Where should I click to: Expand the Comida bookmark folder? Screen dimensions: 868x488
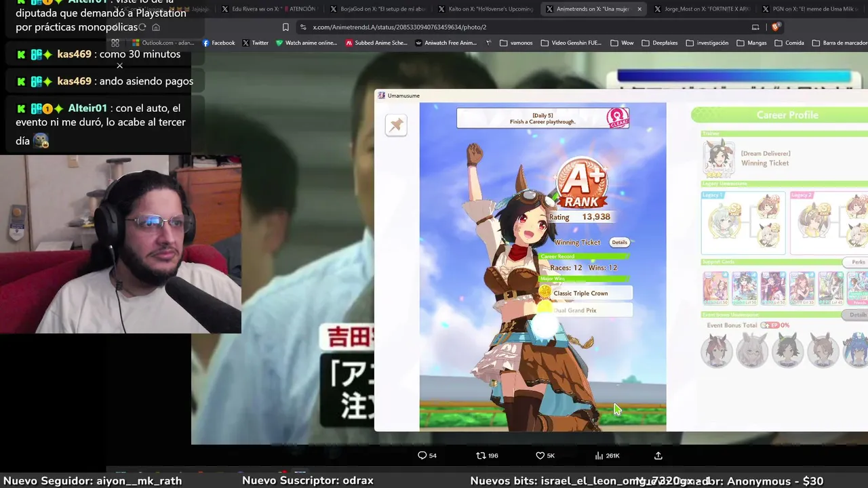click(x=789, y=43)
